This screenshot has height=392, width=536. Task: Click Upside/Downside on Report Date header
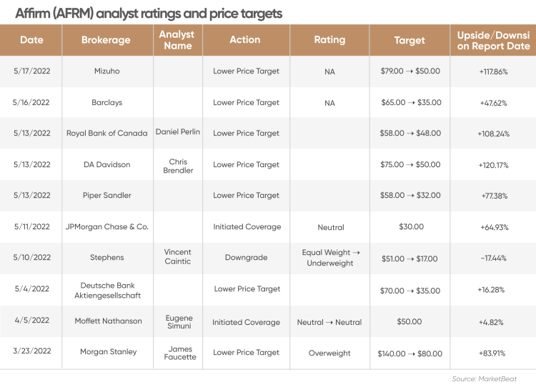(493, 40)
